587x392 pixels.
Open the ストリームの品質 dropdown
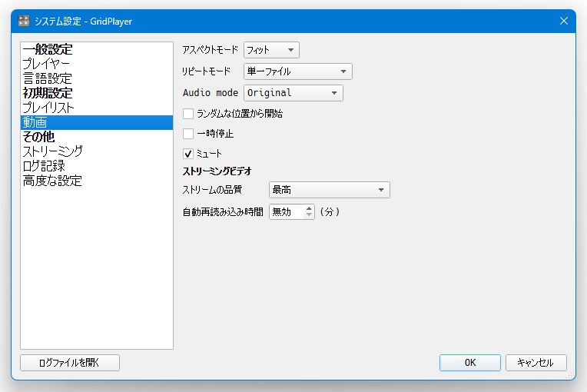pos(330,190)
